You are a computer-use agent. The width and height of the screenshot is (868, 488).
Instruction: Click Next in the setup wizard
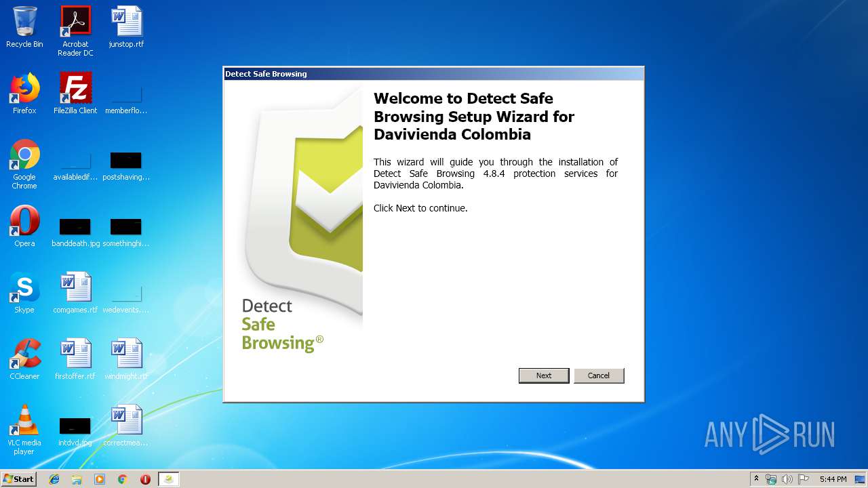pos(544,375)
